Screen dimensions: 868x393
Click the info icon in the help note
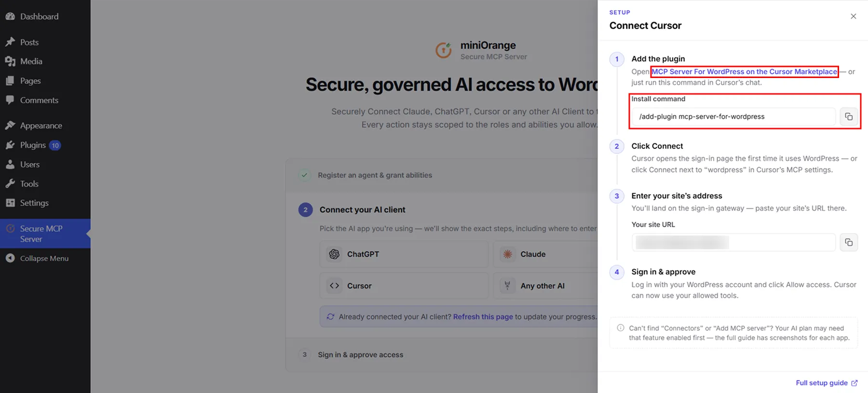pyautogui.click(x=621, y=328)
